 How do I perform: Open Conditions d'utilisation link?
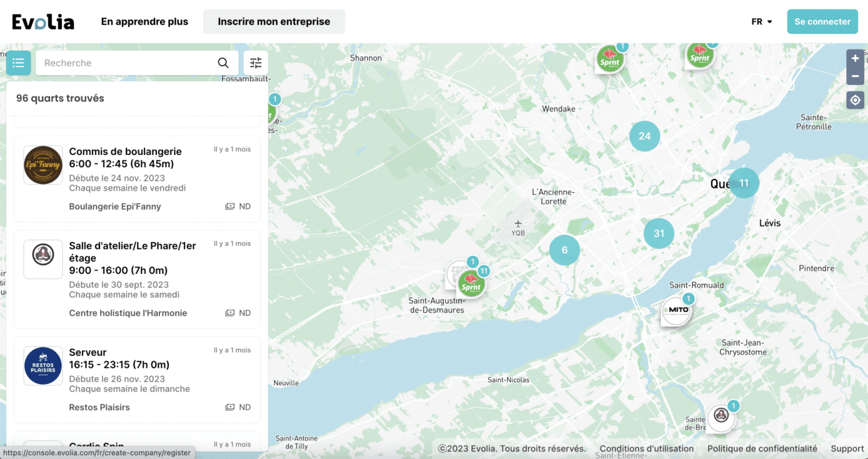point(647,448)
